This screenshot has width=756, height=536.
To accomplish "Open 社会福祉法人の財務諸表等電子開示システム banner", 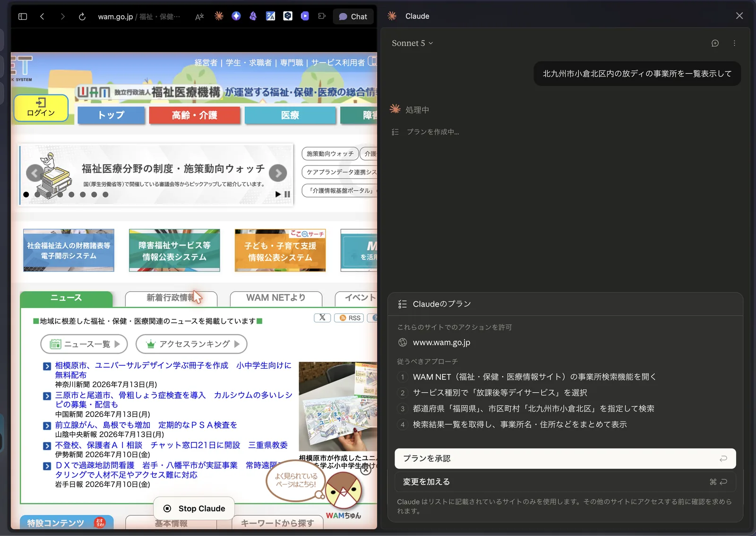I will [69, 251].
